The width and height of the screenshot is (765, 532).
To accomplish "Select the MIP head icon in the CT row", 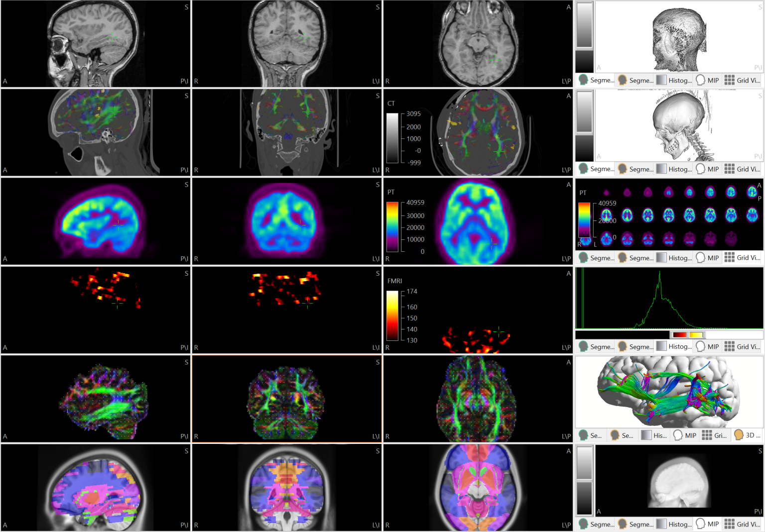I will [701, 169].
